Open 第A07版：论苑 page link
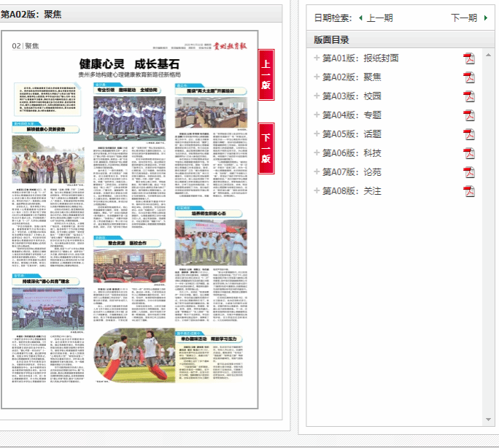Screen dimensions: 499x448 click(352, 172)
